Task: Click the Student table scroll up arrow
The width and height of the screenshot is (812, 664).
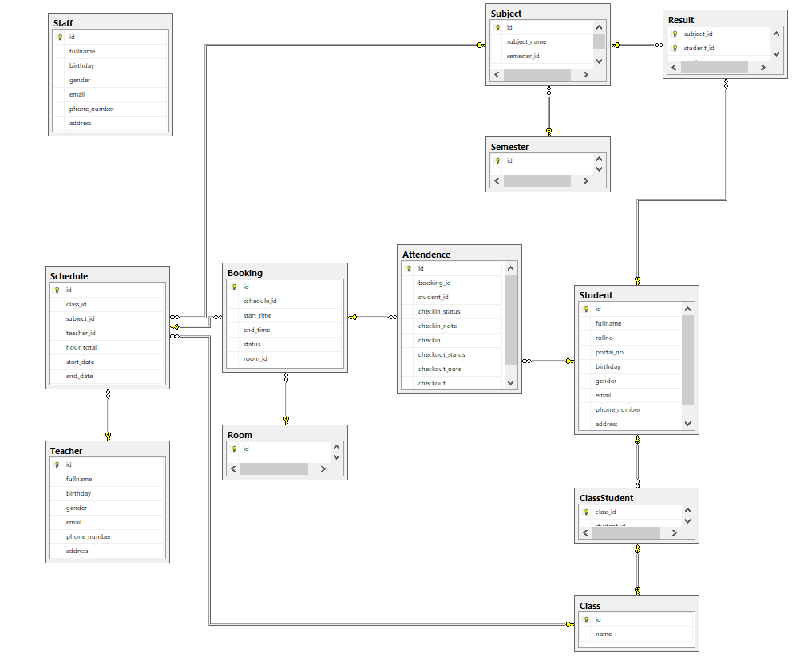Action: [688, 309]
